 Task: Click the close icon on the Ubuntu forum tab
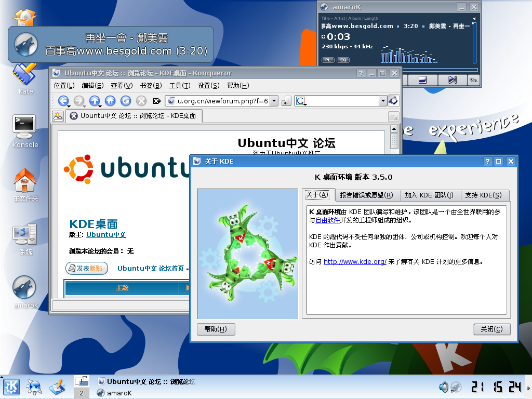click(x=73, y=116)
